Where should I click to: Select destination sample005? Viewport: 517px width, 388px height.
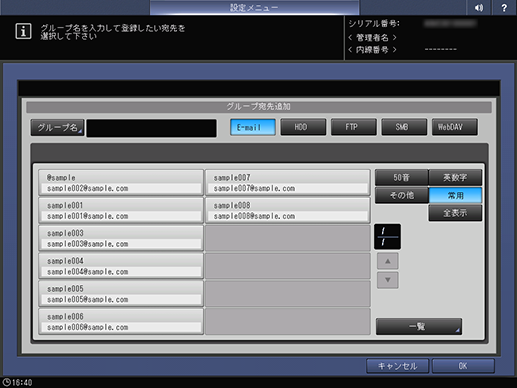click(x=121, y=293)
